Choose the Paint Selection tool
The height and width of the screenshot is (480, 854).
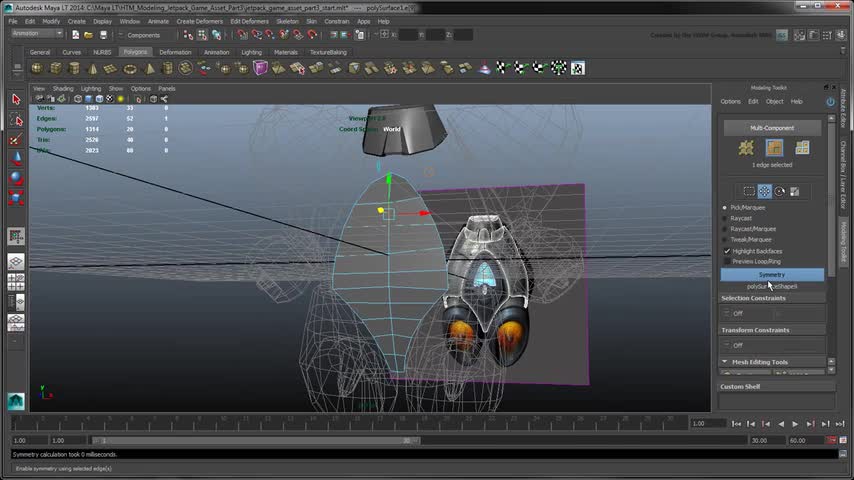pyautogui.click(x=16, y=139)
